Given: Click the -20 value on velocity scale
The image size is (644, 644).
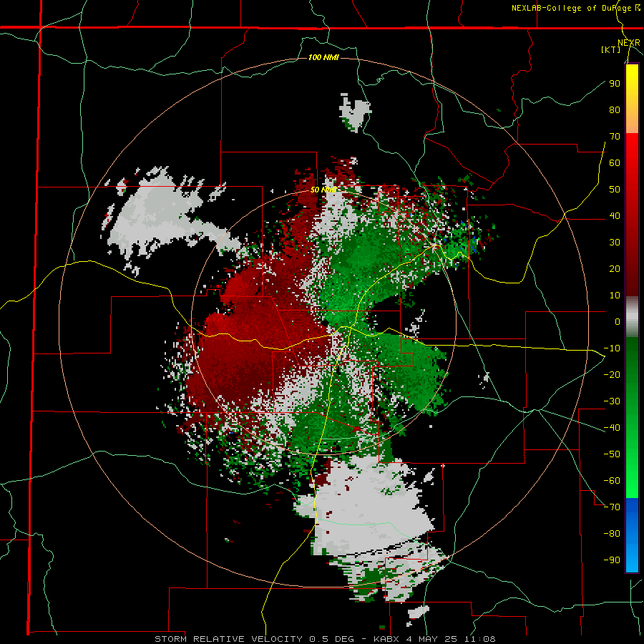Looking at the screenshot, I should pyautogui.click(x=612, y=374).
